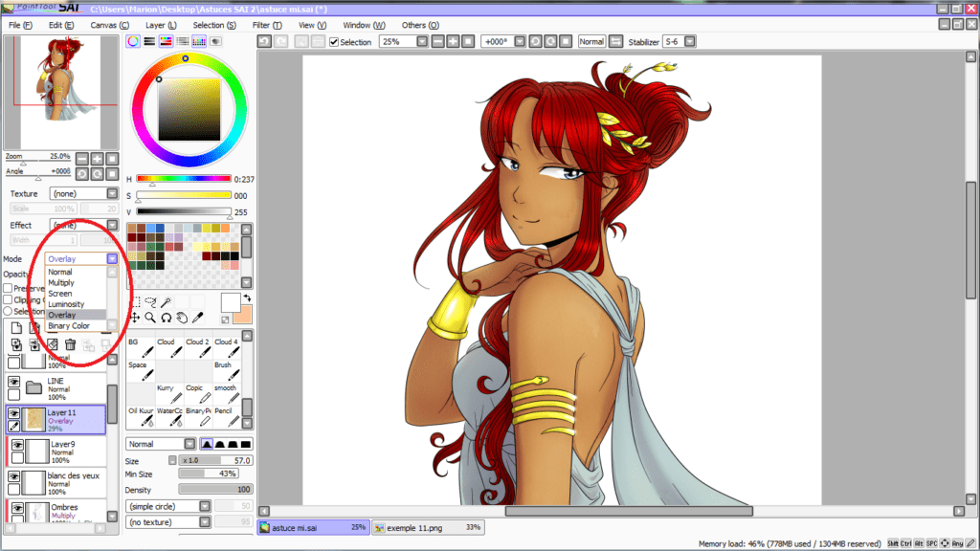The image size is (980, 551).
Task: Enable Preserve Opacity checkbox
Action: point(8,288)
